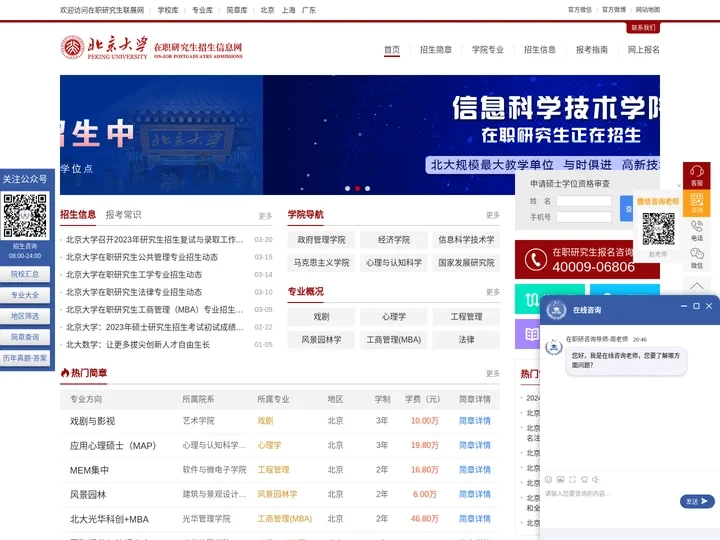Click 上海 region link in top bar

[288, 10]
